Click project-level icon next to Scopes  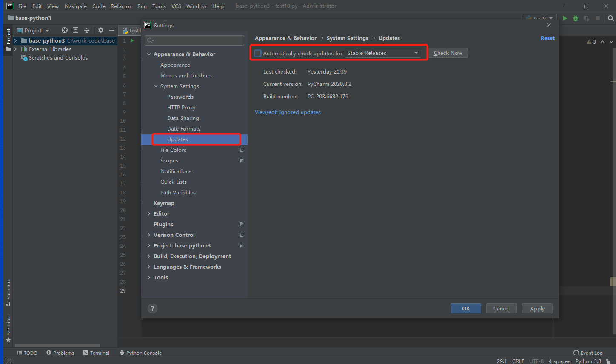point(241,161)
